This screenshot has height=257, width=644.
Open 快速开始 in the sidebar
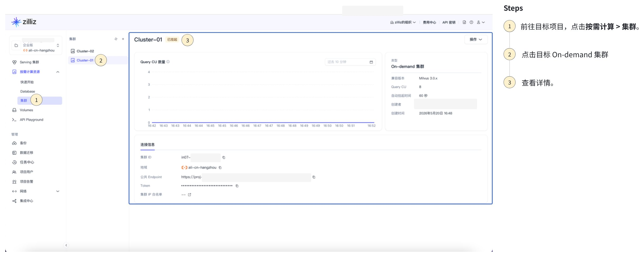27,82
